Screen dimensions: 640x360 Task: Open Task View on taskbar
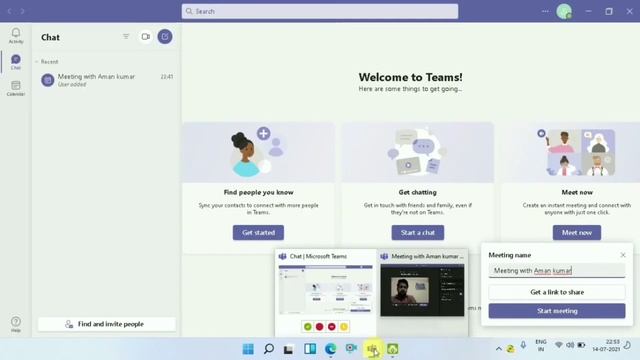pos(289,349)
